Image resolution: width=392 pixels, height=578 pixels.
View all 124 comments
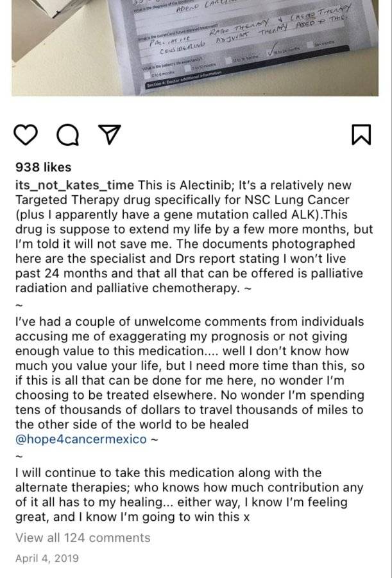83,538
